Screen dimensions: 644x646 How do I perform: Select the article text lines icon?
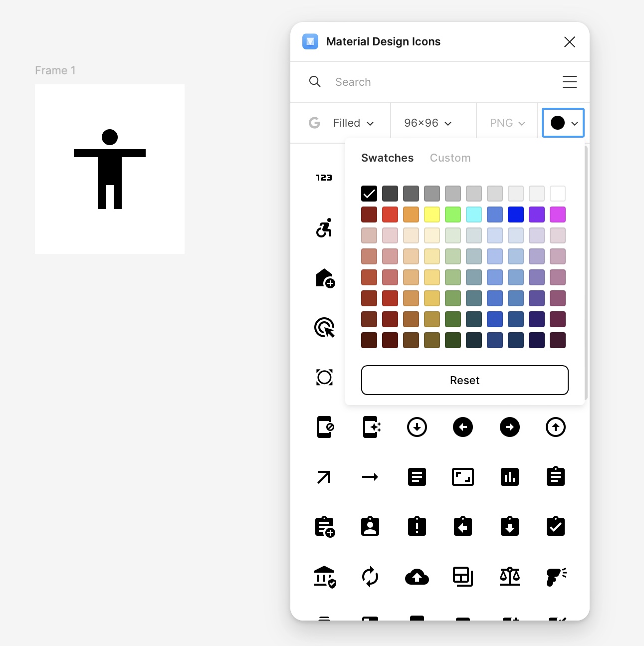point(417,477)
